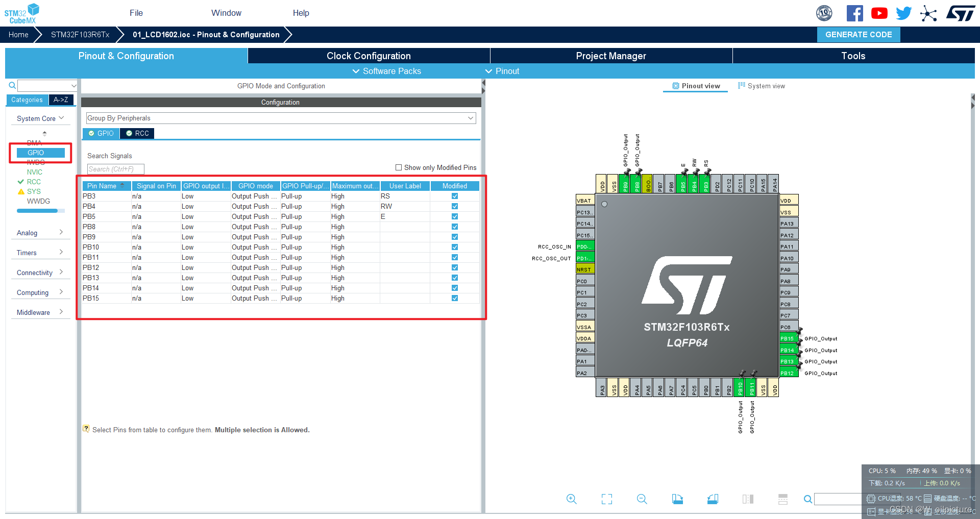Toggle Modified checkbox for PB15 row
The image size is (980, 519).
coord(455,298)
